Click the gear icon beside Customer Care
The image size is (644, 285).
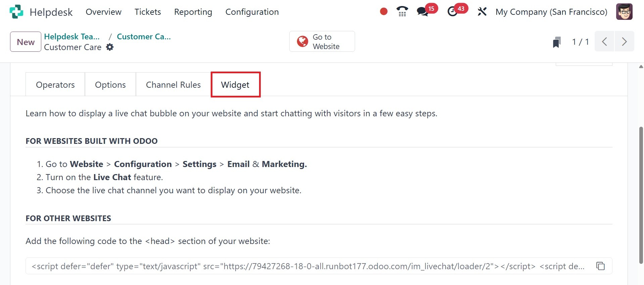tap(110, 47)
